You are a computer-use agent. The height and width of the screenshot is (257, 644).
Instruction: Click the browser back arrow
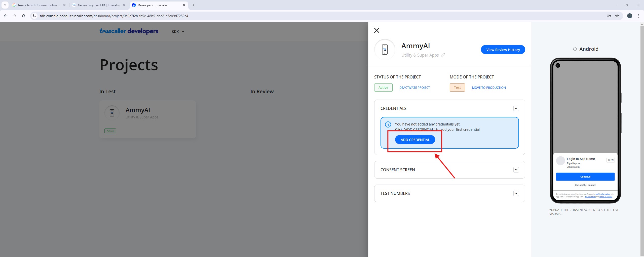click(x=6, y=16)
